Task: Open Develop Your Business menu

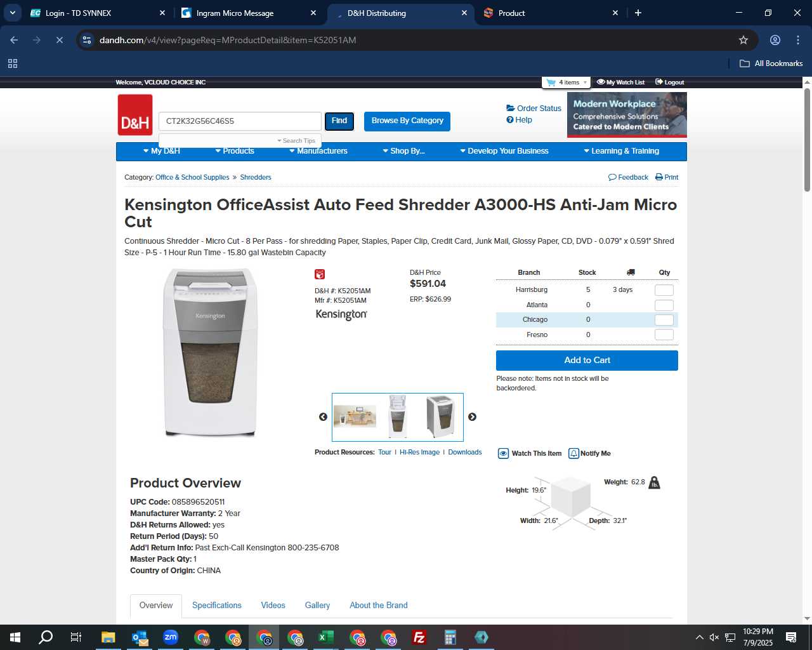Action: [x=504, y=151]
